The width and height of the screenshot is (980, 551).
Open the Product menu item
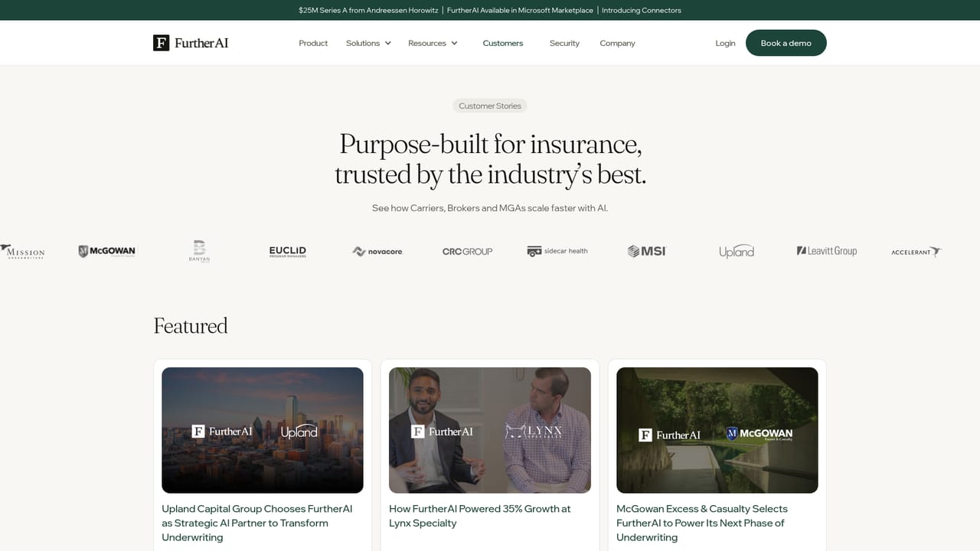pyautogui.click(x=313, y=44)
